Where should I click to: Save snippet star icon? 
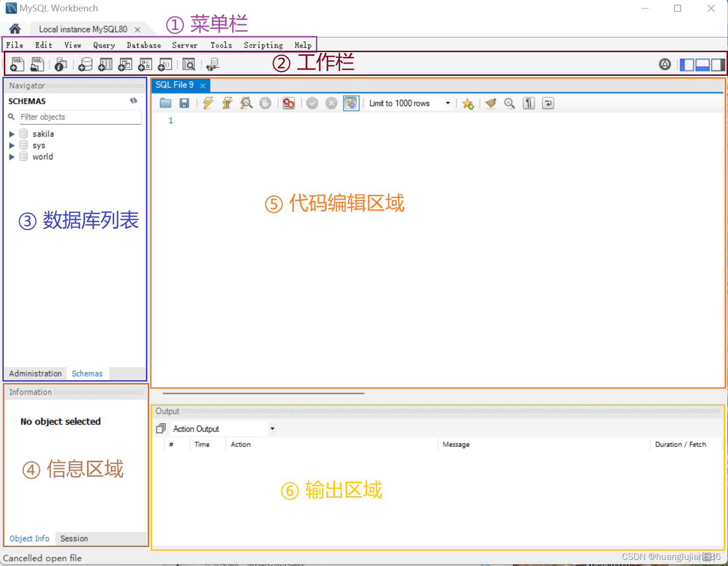click(468, 103)
